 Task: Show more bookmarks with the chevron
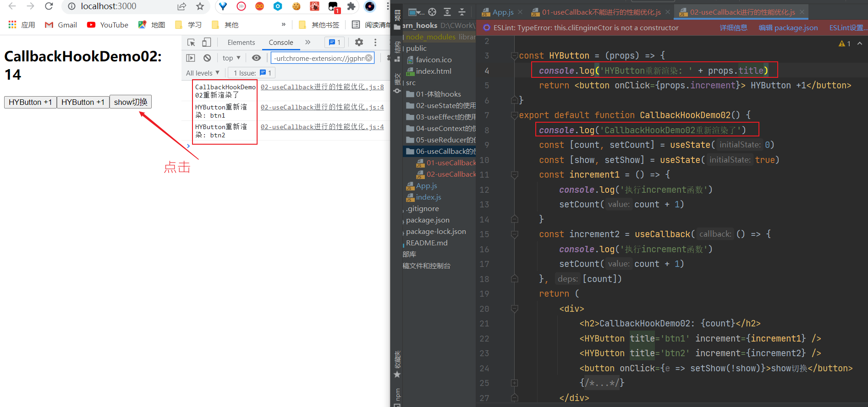point(284,25)
